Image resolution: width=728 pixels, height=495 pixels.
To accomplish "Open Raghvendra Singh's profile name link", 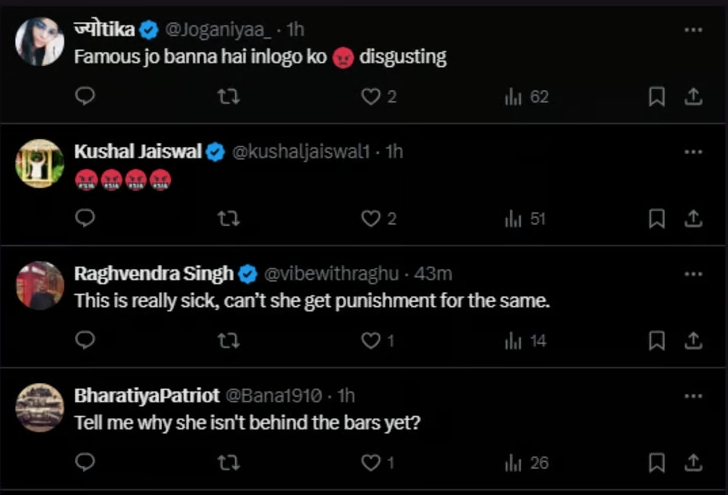I will [x=153, y=274].
